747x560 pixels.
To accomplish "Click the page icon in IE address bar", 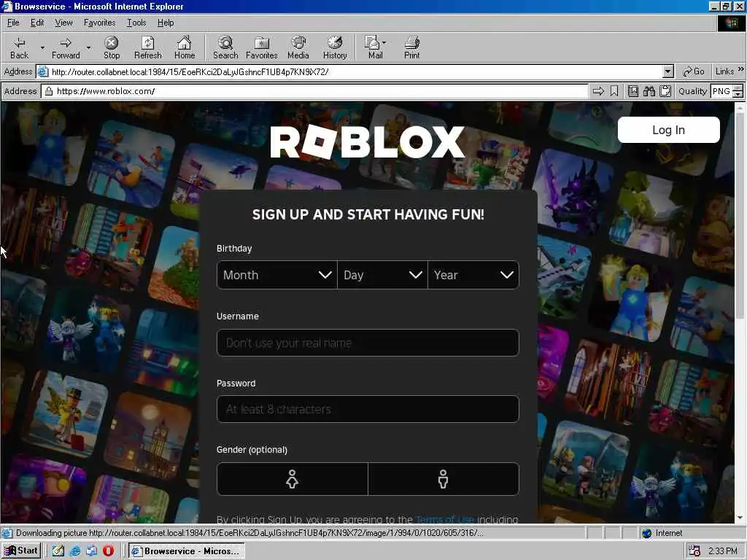I will pyautogui.click(x=43, y=72).
